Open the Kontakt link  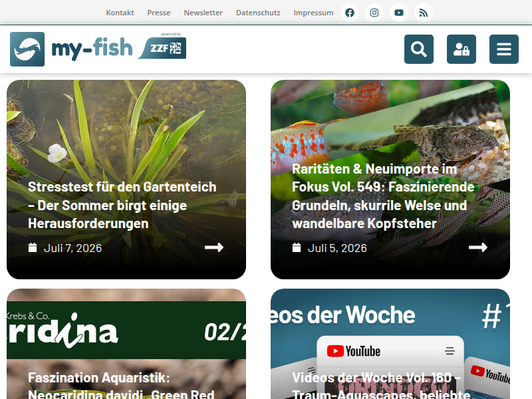(120, 13)
